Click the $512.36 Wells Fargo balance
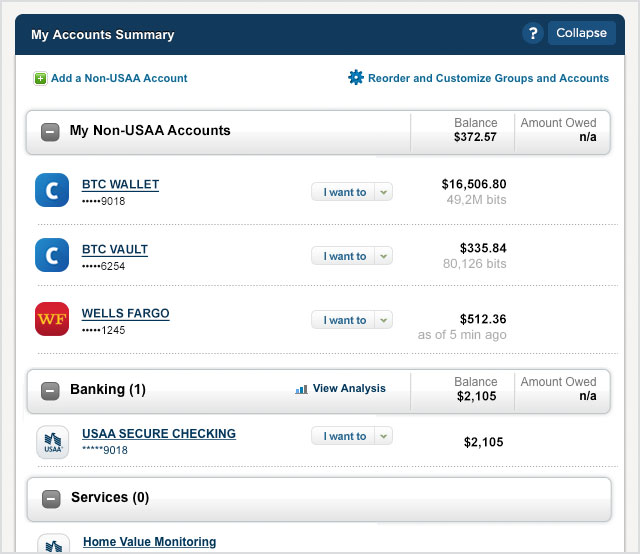 (483, 319)
